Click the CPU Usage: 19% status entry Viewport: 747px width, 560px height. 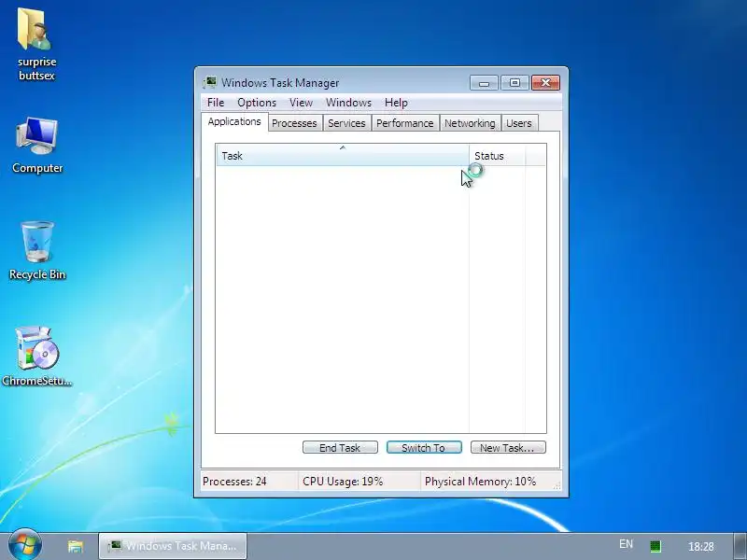tap(359, 482)
